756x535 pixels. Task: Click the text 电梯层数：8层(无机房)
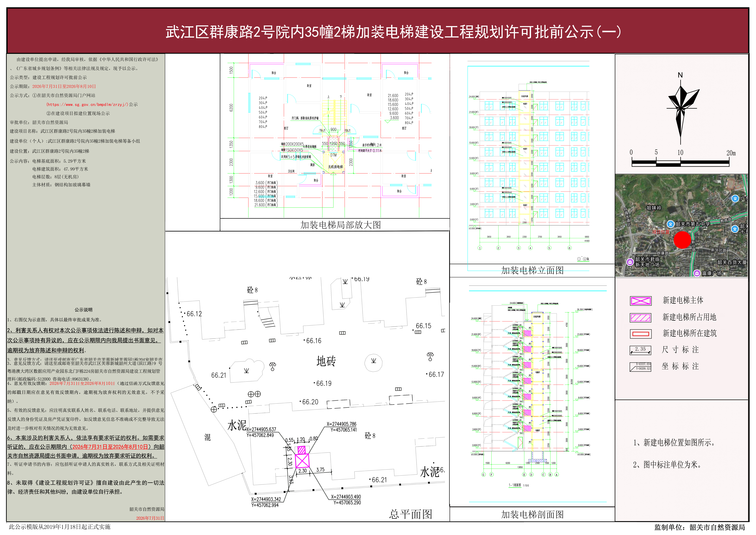coord(55,177)
